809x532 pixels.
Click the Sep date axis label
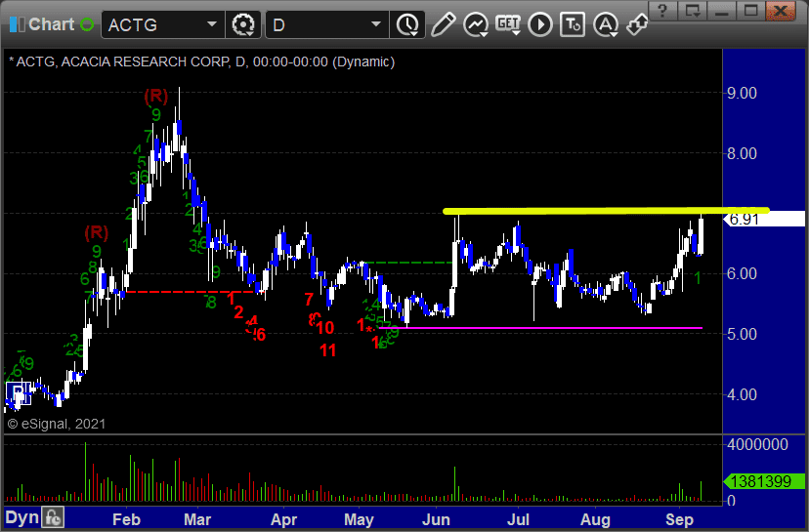679,519
